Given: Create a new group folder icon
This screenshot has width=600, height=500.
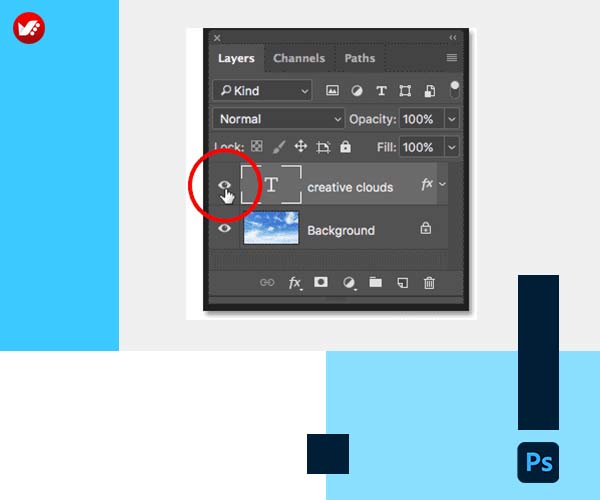Looking at the screenshot, I should 376,283.
